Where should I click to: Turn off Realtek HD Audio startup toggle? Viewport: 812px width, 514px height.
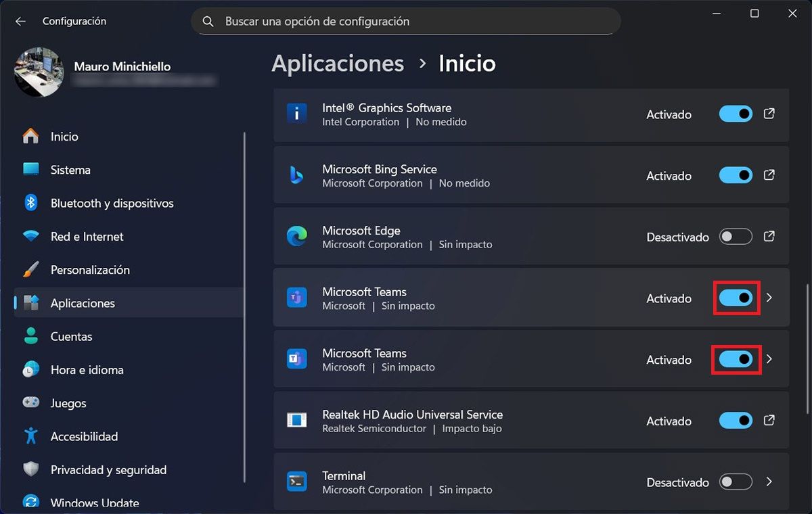point(736,421)
